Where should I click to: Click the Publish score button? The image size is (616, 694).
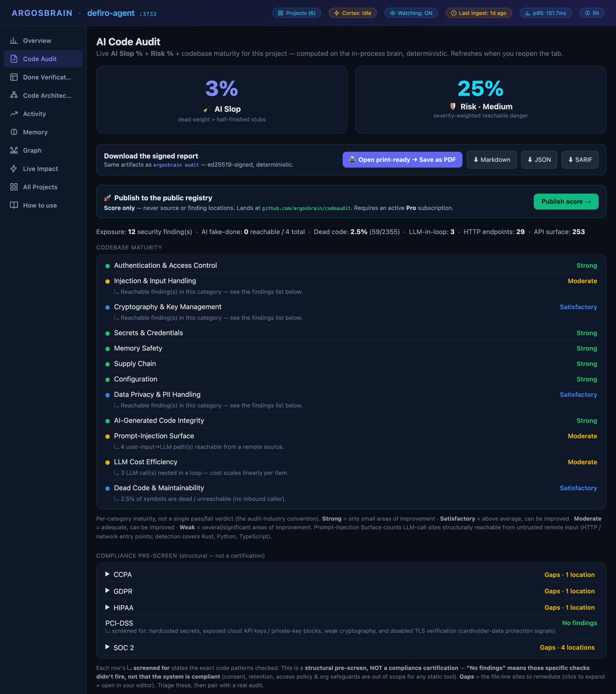click(x=566, y=201)
